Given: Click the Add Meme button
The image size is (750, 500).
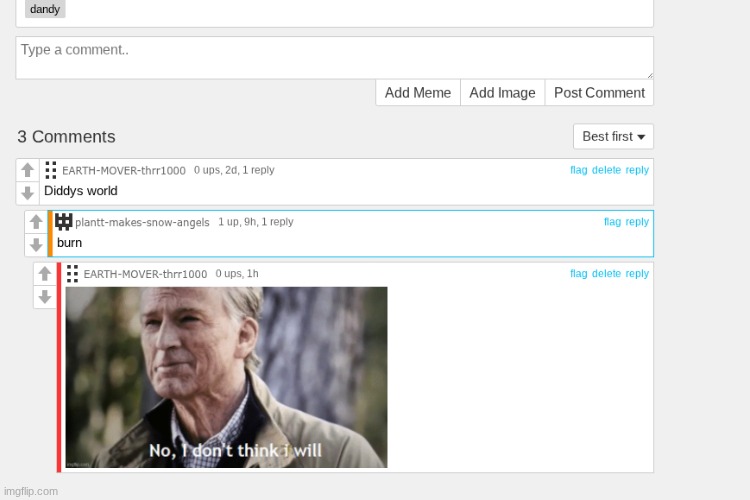Looking at the screenshot, I should [x=418, y=93].
